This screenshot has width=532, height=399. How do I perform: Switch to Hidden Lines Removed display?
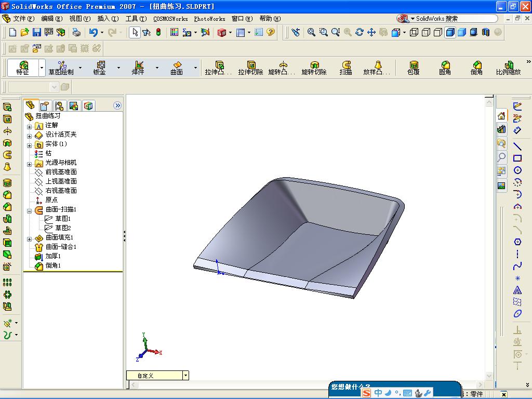(x=438, y=32)
